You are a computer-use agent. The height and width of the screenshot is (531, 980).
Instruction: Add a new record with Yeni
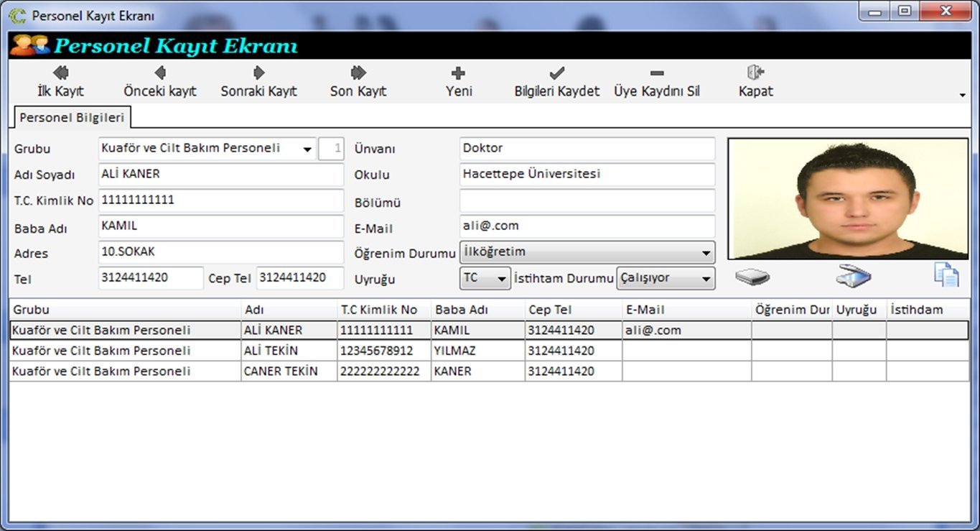click(x=458, y=73)
